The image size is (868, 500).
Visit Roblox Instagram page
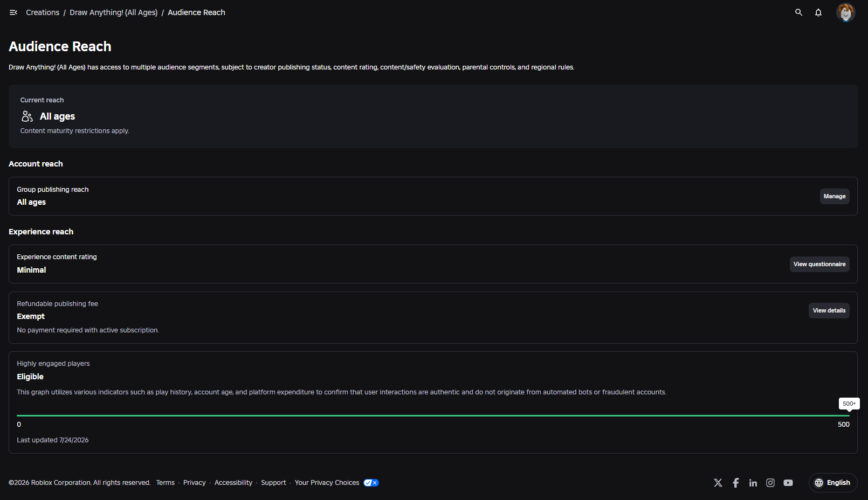770,483
